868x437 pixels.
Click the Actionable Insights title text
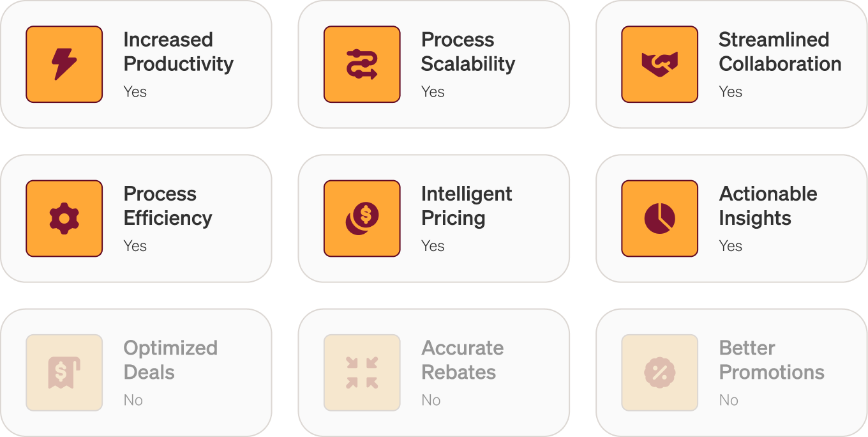pos(768,207)
